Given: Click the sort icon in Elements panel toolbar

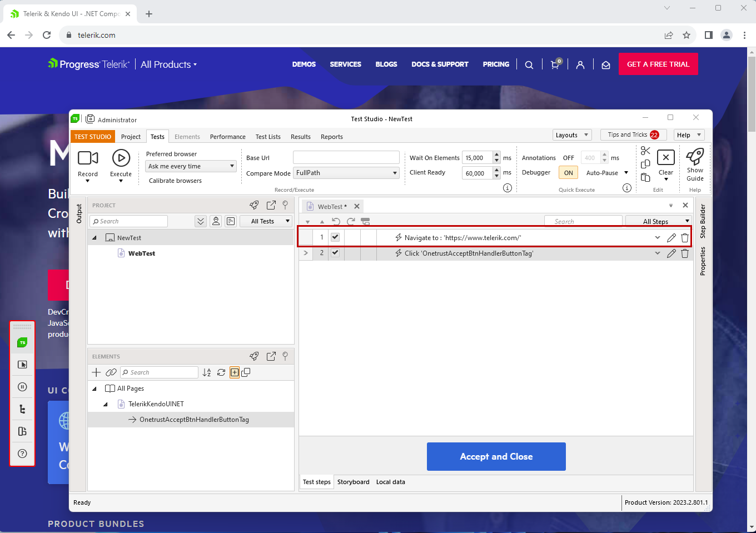Looking at the screenshot, I should [207, 372].
